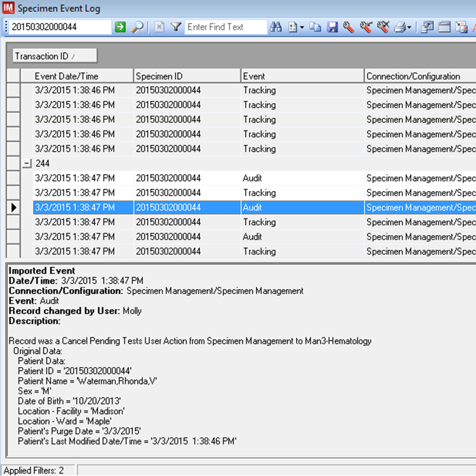Click the printer icon
476x476 pixels.
[x=400, y=27]
